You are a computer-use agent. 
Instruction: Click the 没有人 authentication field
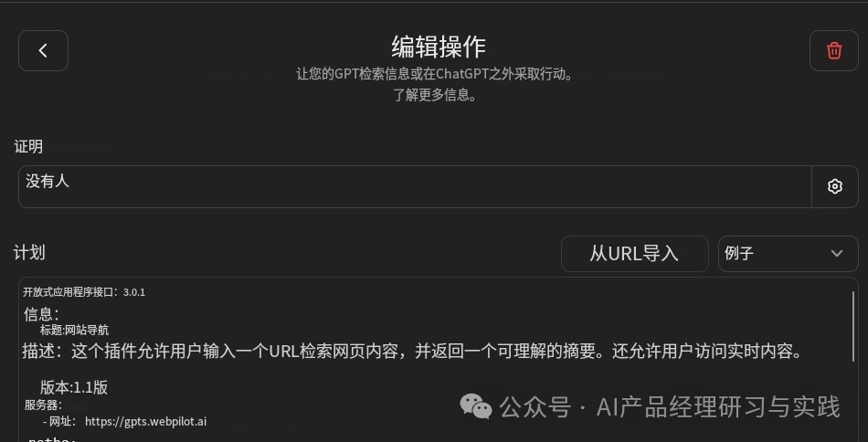pos(415,186)
